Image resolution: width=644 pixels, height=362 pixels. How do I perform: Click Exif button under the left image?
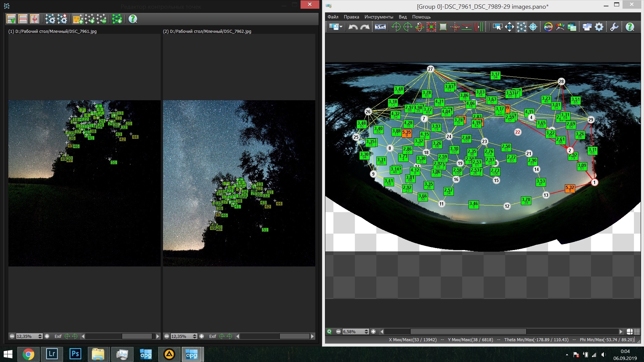pyautogui.click(x=58, y=336)
